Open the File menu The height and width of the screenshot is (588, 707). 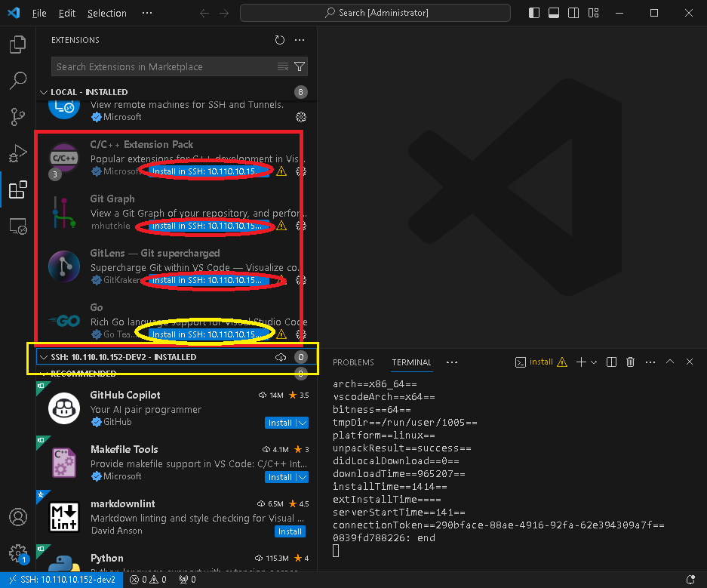pyautogui.click(x=38, y=13)
